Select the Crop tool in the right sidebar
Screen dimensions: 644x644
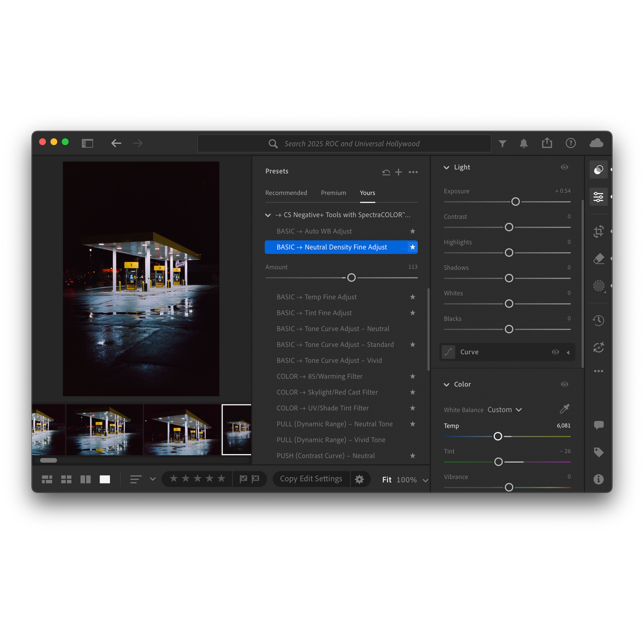tap(598, 231)
